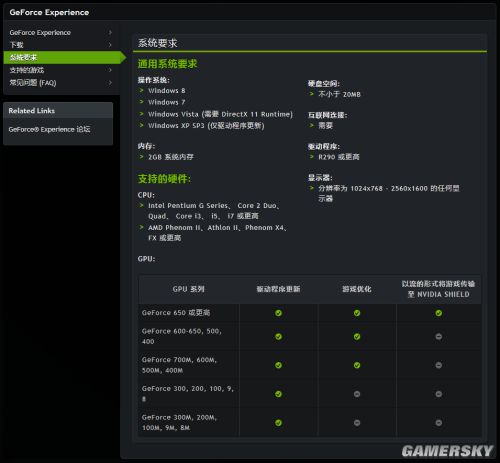
Task: Click the 显示器 label
Action: click(320, 178)
